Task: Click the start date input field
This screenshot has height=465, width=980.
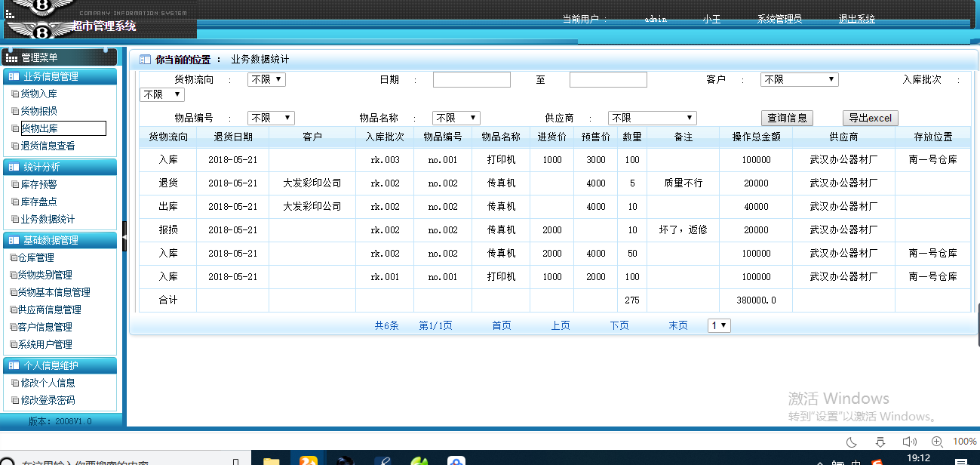Action: (472, 79)
